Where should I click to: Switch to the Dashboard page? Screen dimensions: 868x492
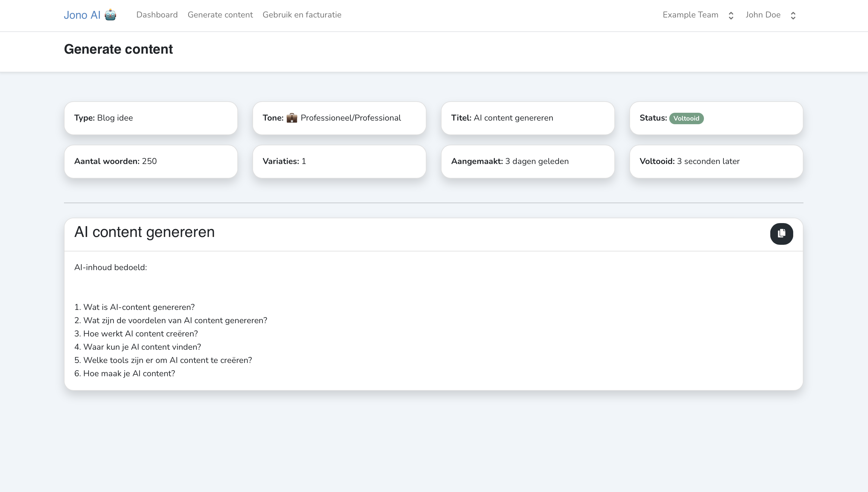[157, 15]
